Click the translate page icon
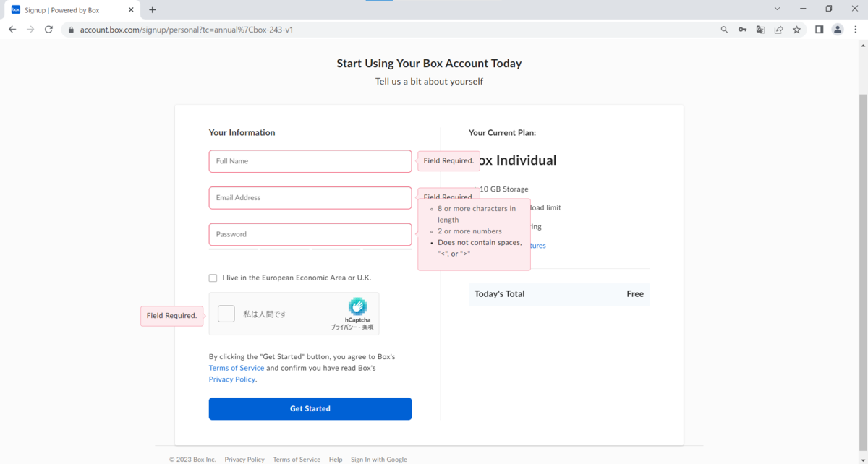This screenshot has height=464, width=868. click(x=760, y=30)
